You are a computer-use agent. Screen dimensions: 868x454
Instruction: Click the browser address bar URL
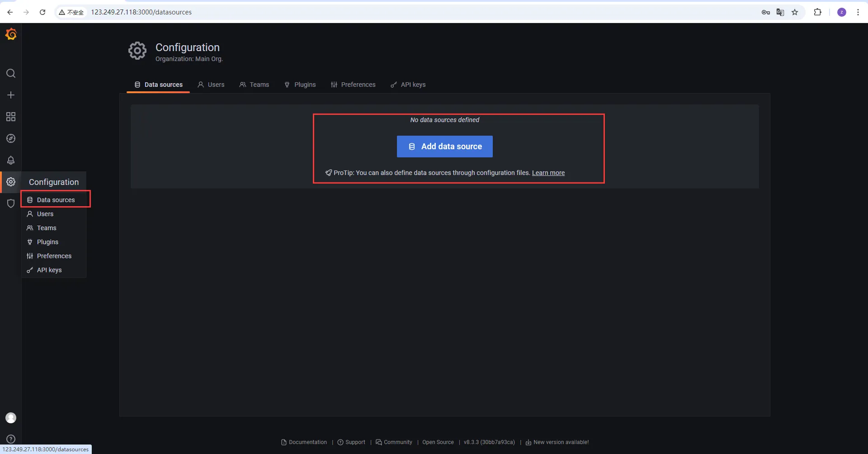142,12
